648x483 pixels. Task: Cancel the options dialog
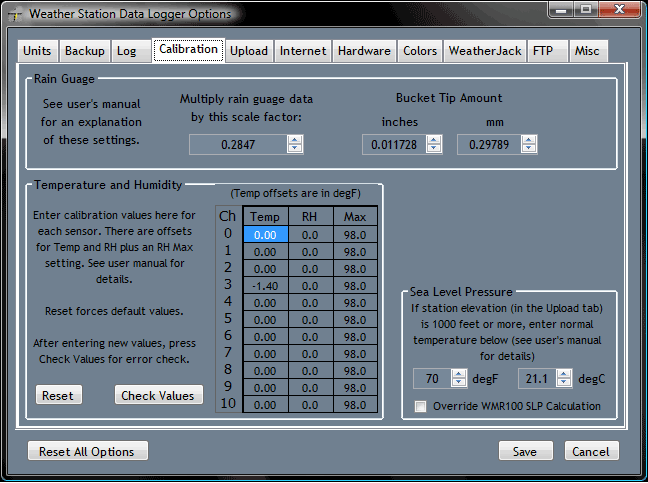click(x=592, y=451)
